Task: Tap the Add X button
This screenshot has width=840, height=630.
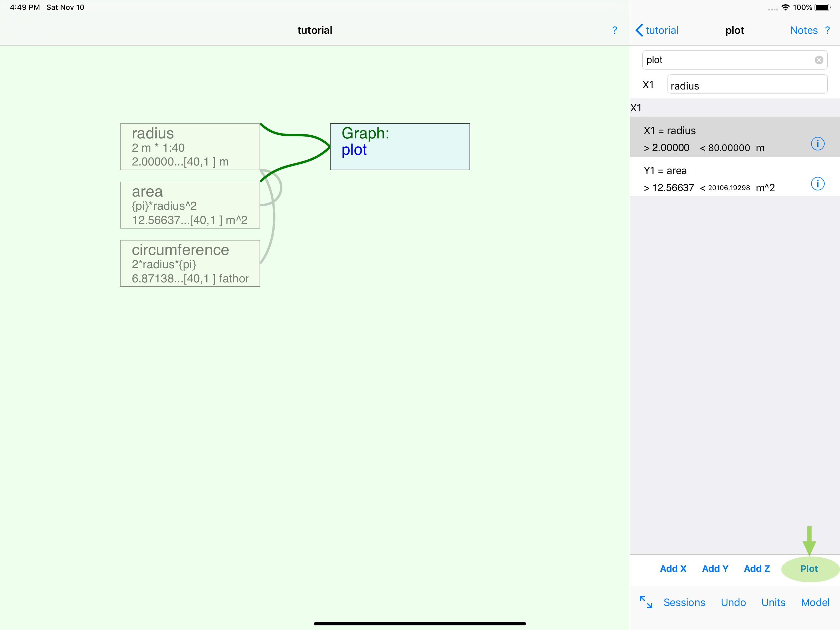Action: (x=673, y=569)
